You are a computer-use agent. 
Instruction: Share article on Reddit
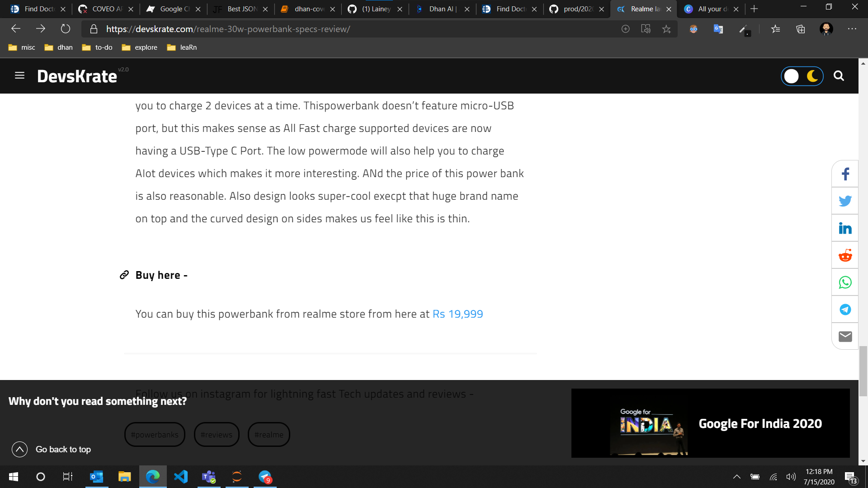(x=845, y=255)
